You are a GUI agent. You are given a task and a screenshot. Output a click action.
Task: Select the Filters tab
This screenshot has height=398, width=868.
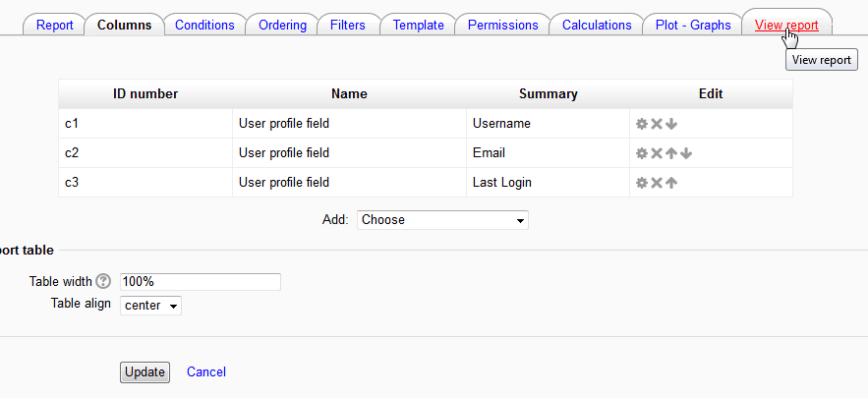[349, 26]
